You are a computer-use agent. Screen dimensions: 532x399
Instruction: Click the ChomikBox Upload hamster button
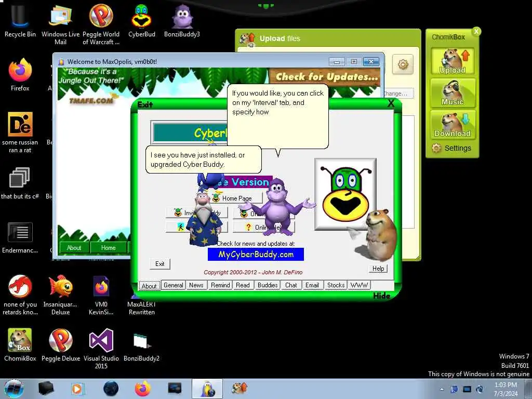tap(453, 61)
